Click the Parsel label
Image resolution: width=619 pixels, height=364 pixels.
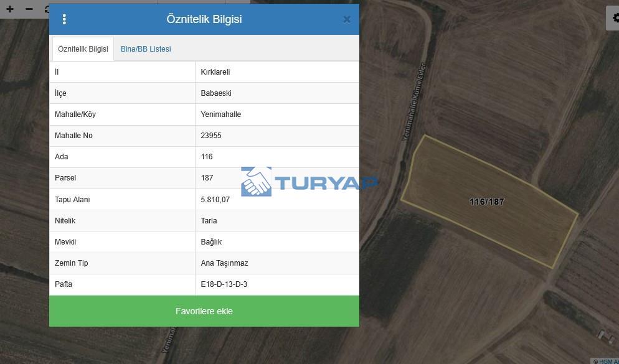(x=65, y=178)
